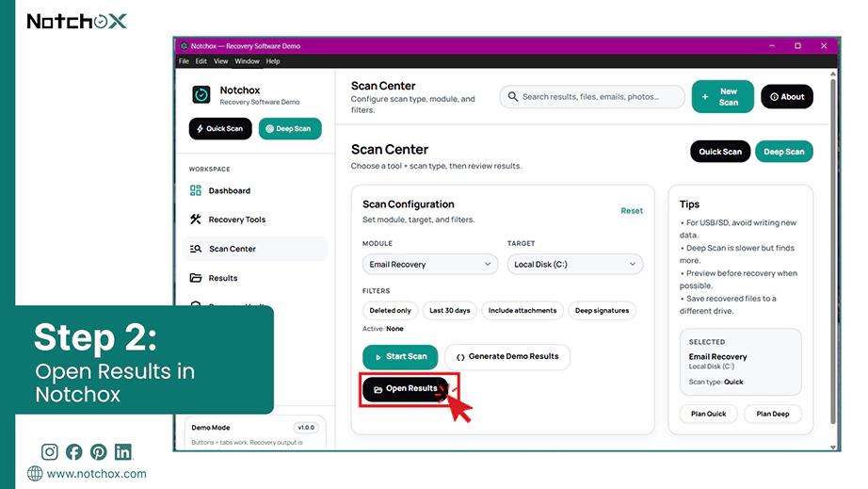
Task: Click the sidebar Deep Scan button
Action: pos(290,128)
